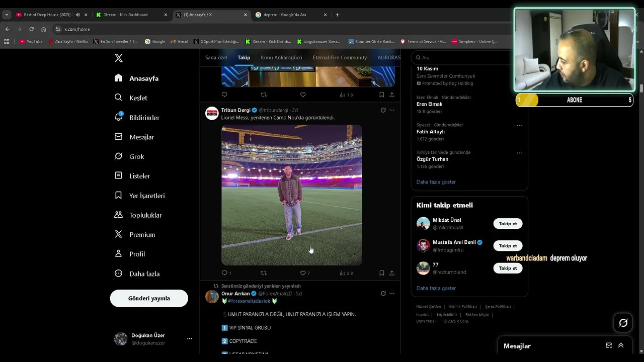The image size is (644, 362).
Task: Open browser tab list dropdown
Action: [7, 15]
